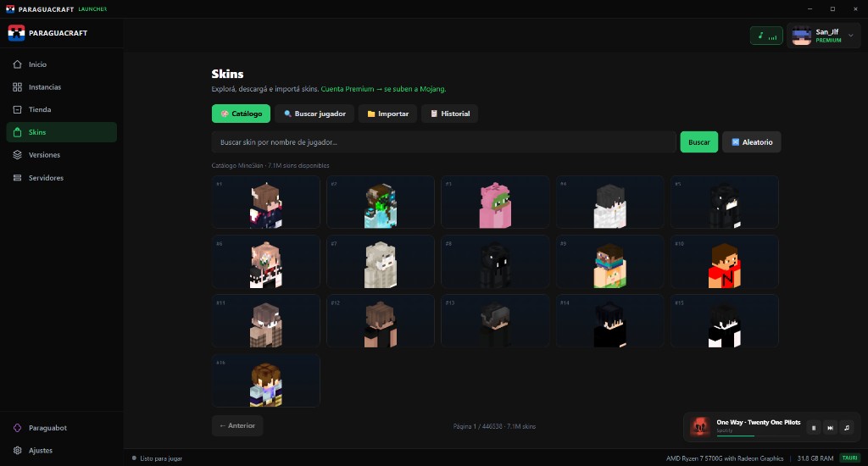Click the Aleatorio random button

[751, 142]
